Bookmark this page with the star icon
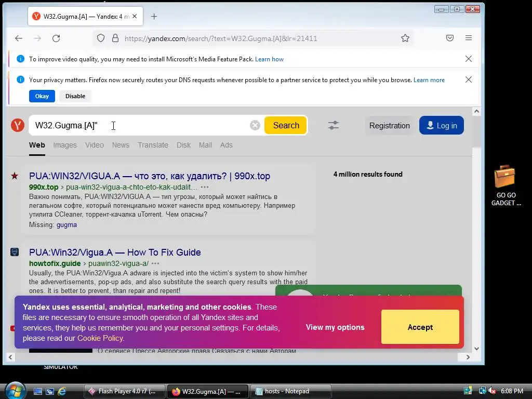The image size is (532, 399). (x=405, y=38)
